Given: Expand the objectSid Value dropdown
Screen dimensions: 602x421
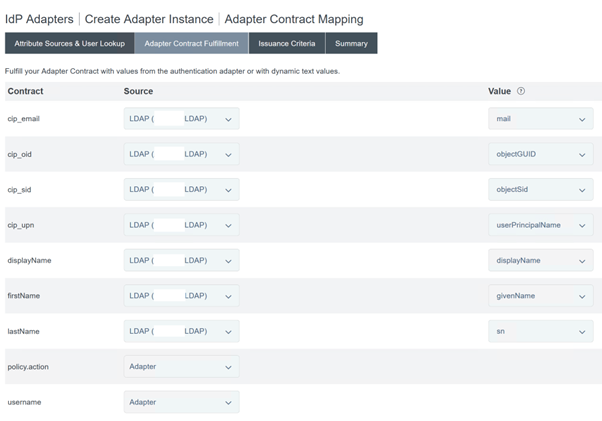Looking at the screenshot, I should click(x=541, y=189).
